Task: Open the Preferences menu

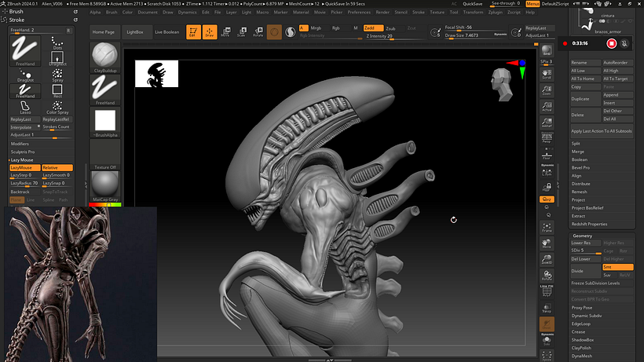Action: click(x=359, y=13)
